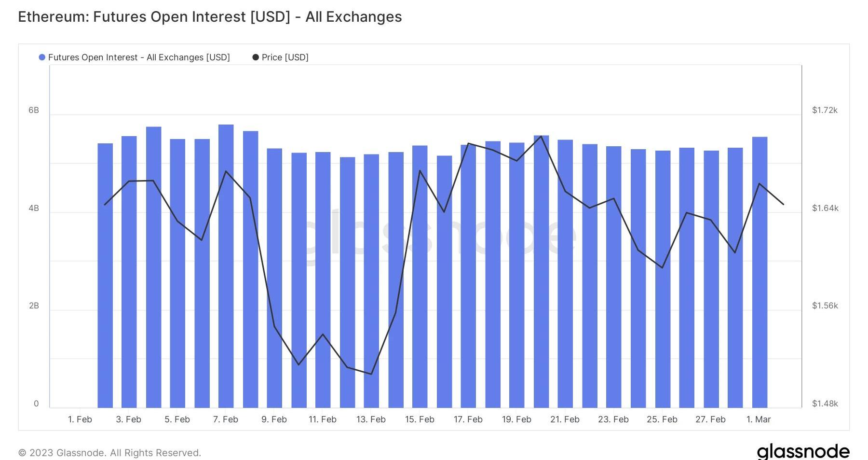Image resolution: width=868 pixels, height=460 pixels.
Task: Click the 2023 Glassnode copyright text
Action: pyautogui.click(x=109, y=453)
